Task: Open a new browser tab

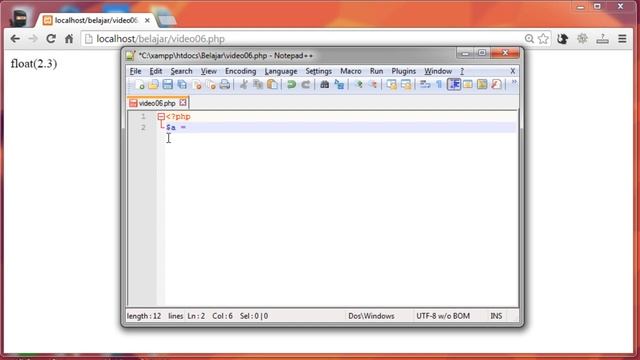Action: point(166,20)
